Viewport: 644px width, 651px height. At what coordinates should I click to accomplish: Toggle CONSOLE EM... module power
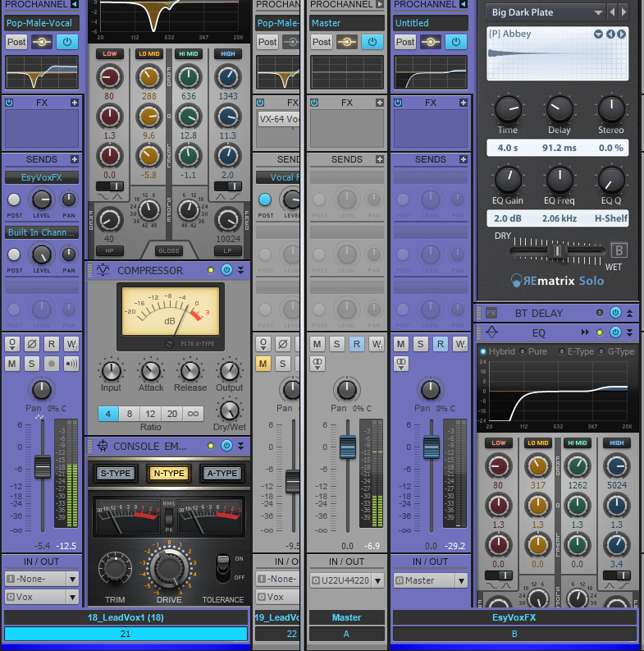point(226,446)
